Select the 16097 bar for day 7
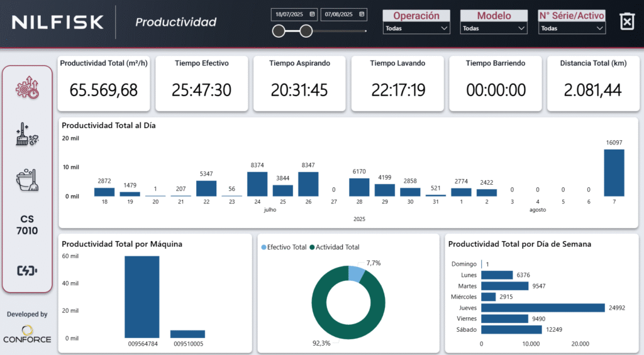The image size is (644, 355). (614, 172)
